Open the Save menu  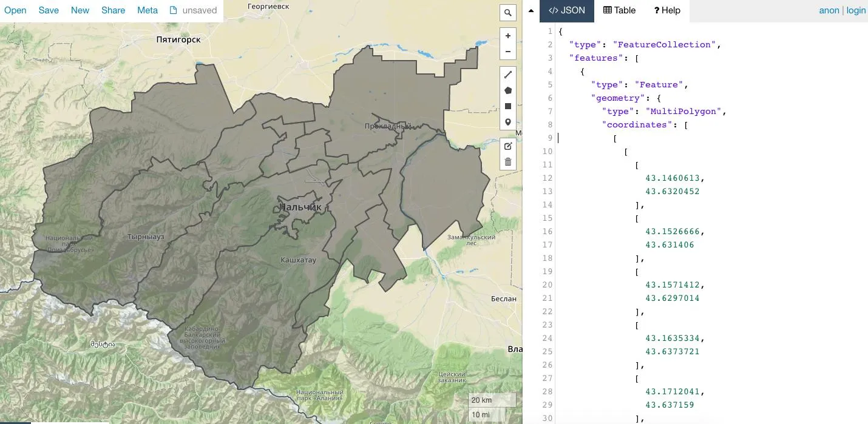pos(49,10)
